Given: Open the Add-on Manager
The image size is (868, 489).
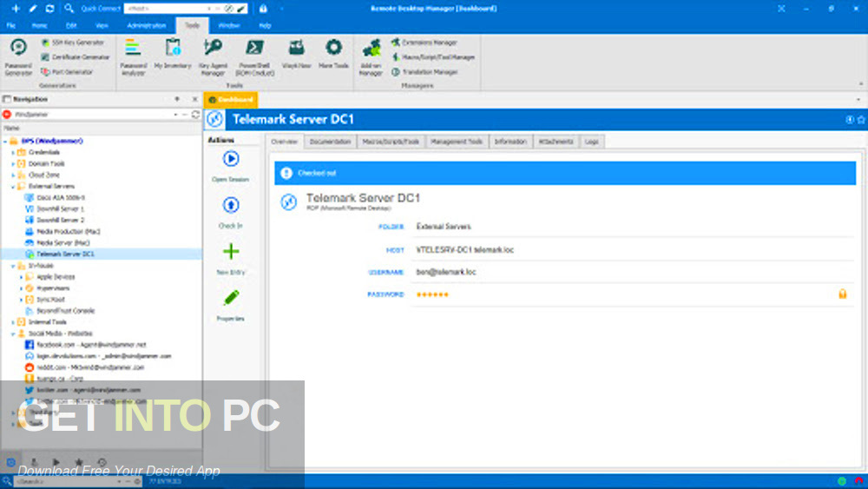Looking at the screenshot, I should (x=371, y=57).
